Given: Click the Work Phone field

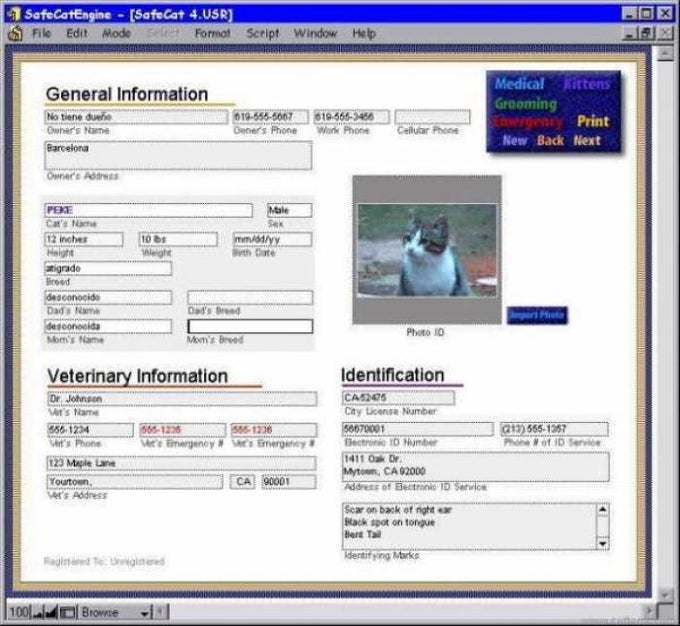Looking at the screenshot, I should (351, 117).
